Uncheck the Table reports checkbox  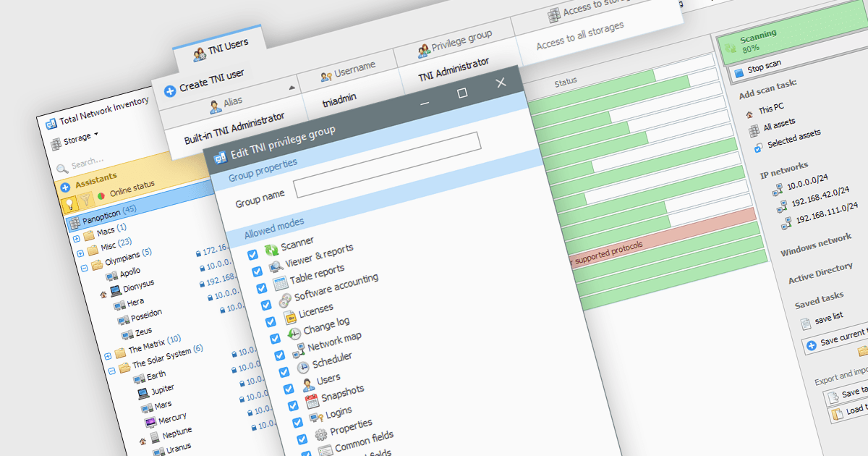click(x=261, y=287)
